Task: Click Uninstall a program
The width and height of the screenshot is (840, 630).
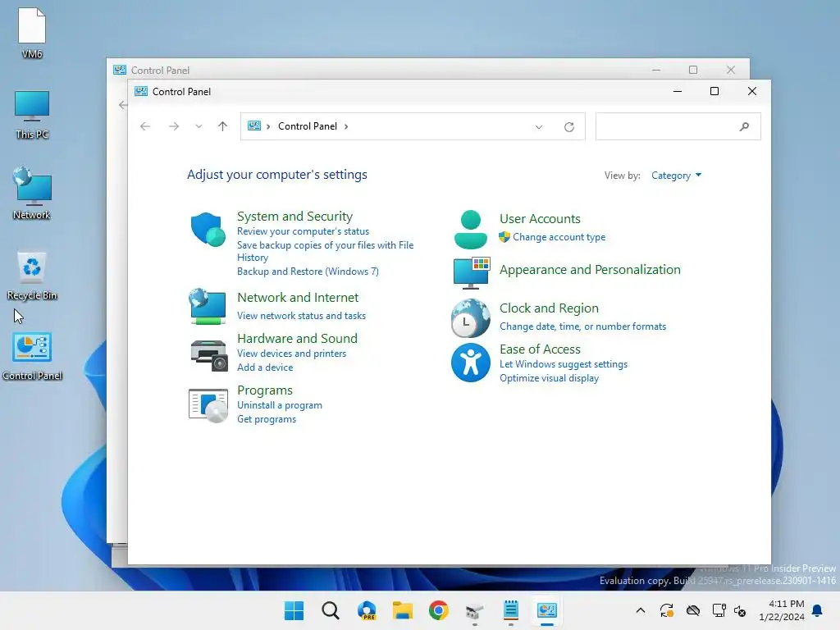Action: click(x=279, y=405)
